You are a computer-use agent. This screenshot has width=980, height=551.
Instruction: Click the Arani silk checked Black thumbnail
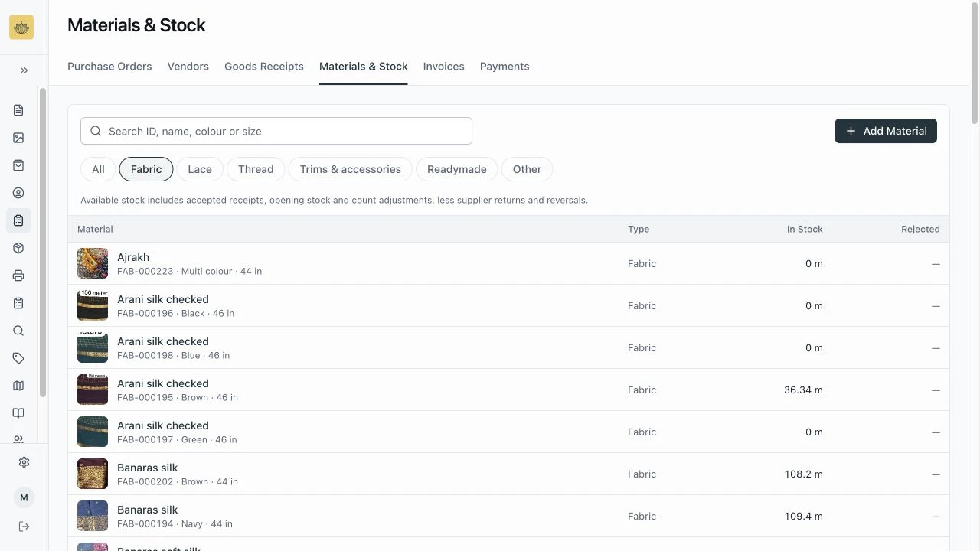93,305
